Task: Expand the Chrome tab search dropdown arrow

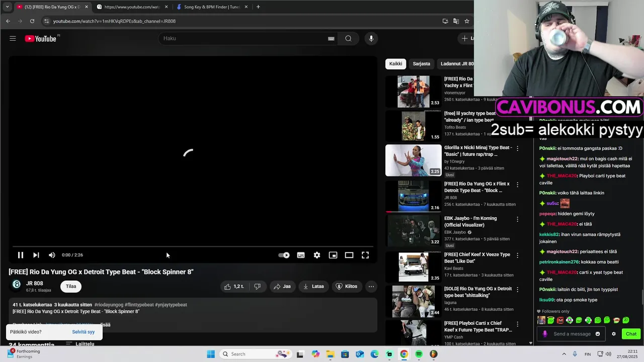Action: click(x=7, y=7)
